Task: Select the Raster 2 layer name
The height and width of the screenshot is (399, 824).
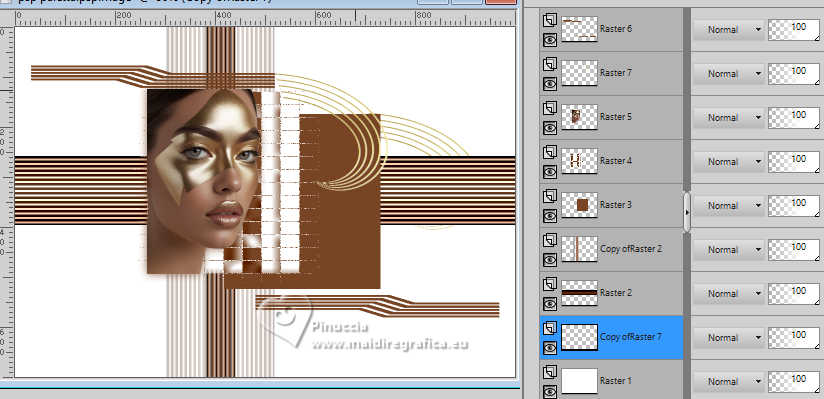Action: pyautogui.click(x=615, y=292)
